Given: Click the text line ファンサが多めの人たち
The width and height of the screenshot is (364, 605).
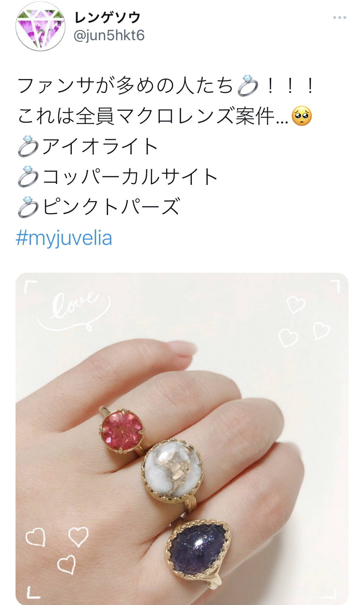Looking at the screenshot, I should coord(125,86).
